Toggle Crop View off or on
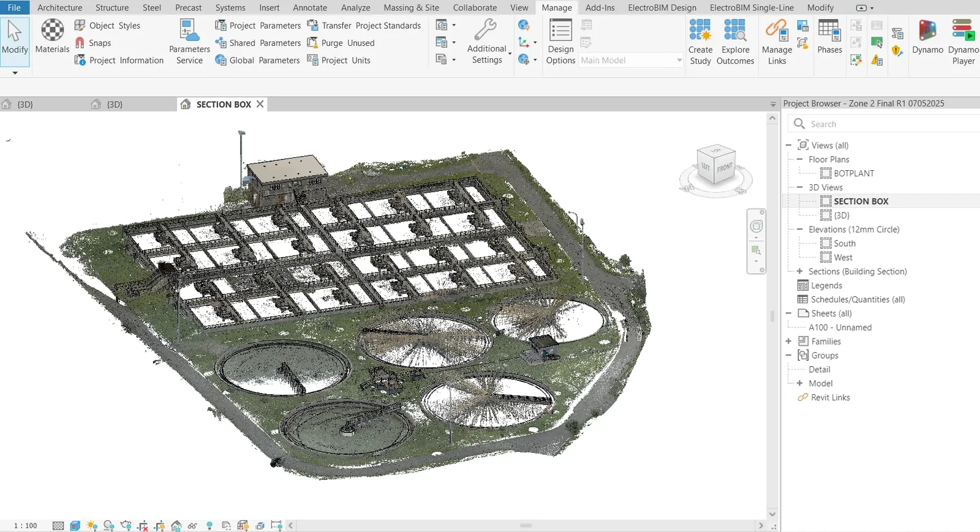 pos(143,526)
